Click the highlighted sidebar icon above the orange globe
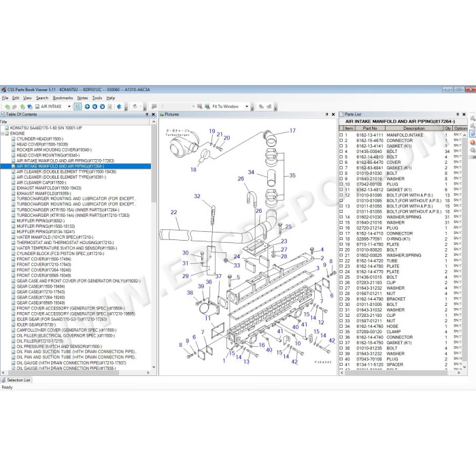 [473, 133]
